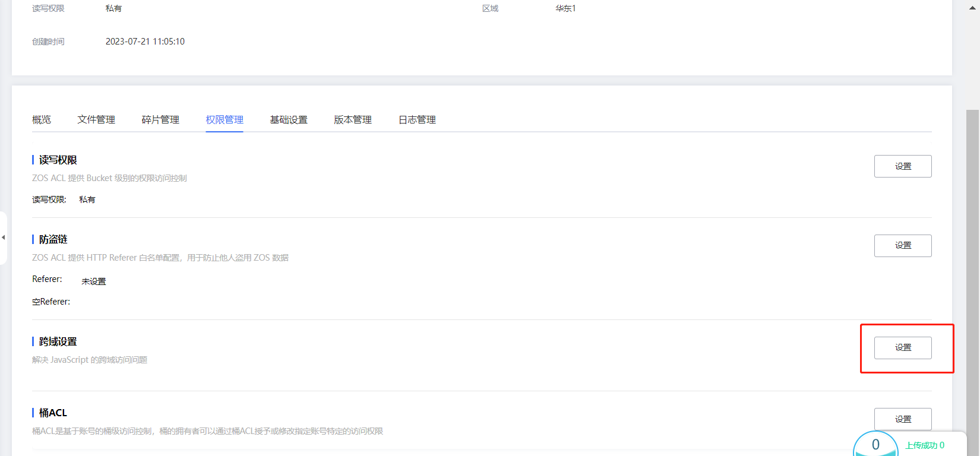Click 设置 button for 读写权限
Screen dimensions: 980x456
pyautogui.click(x=902, y=166)
